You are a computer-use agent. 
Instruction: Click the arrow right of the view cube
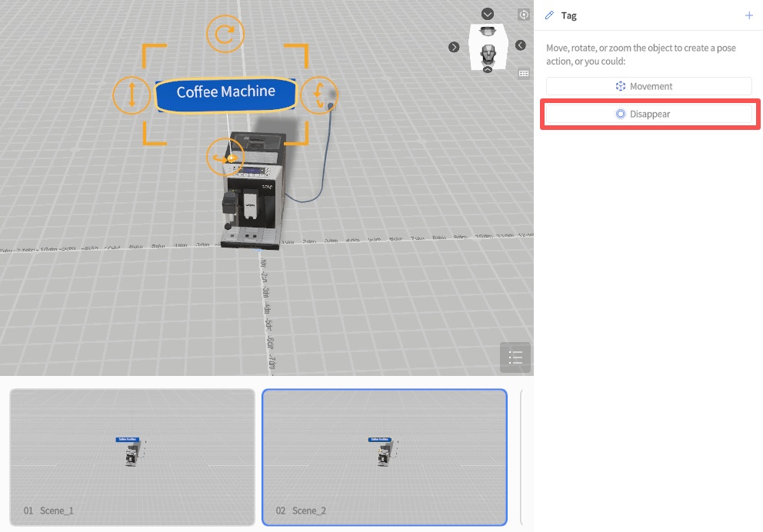coord(521,45)
